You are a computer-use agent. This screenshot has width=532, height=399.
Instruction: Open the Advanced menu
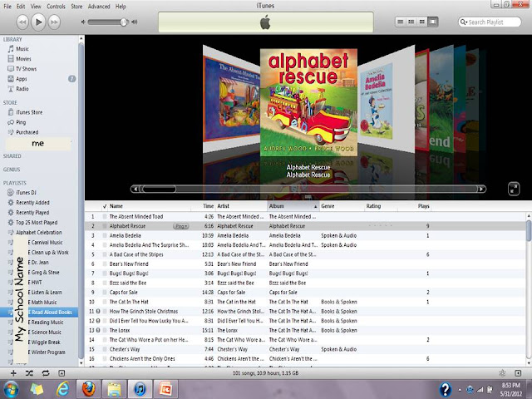click(99, 7)
